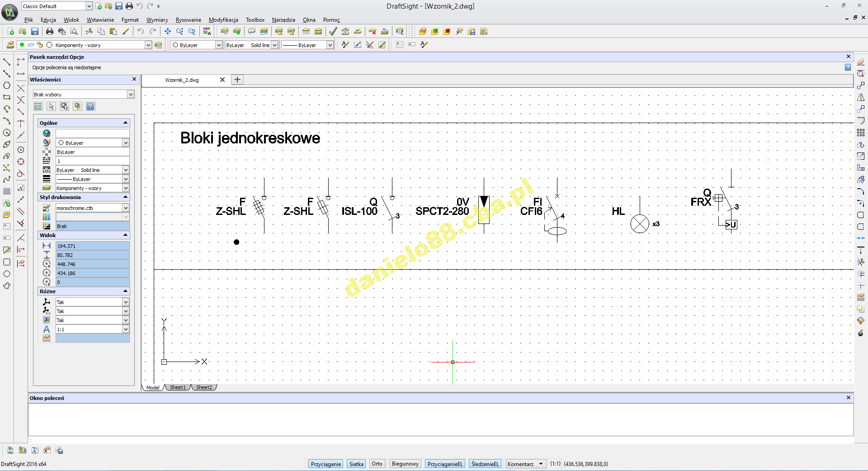Select the Mirror tool in modify toolbar
Image resolution: width=868 pixels, height=471 pixels.
tap(861, 97)
